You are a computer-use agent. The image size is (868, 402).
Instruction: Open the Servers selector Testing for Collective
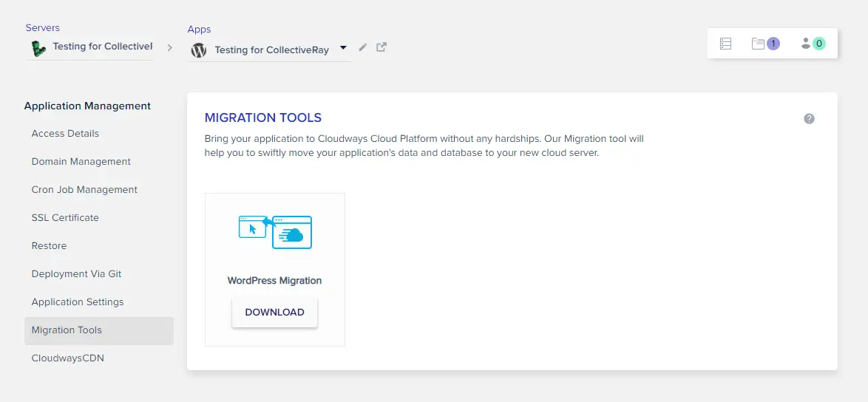[89, 48]
